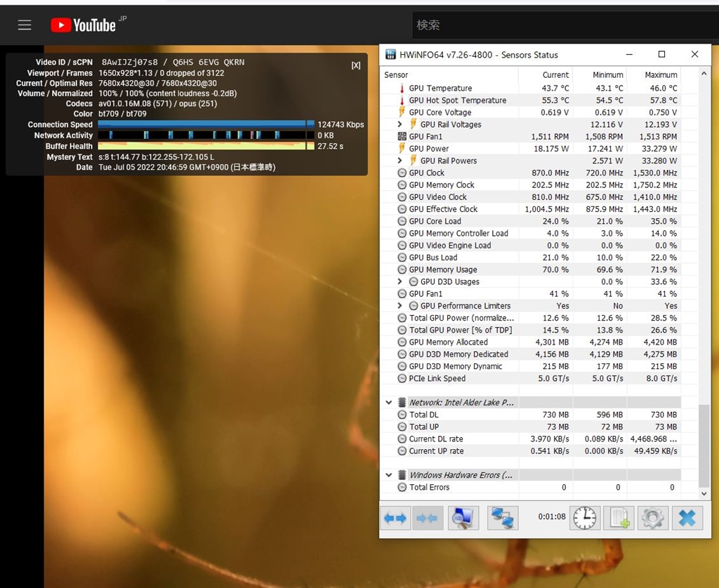Select the GPU Hot Spot Temperature row

(531, 100)
